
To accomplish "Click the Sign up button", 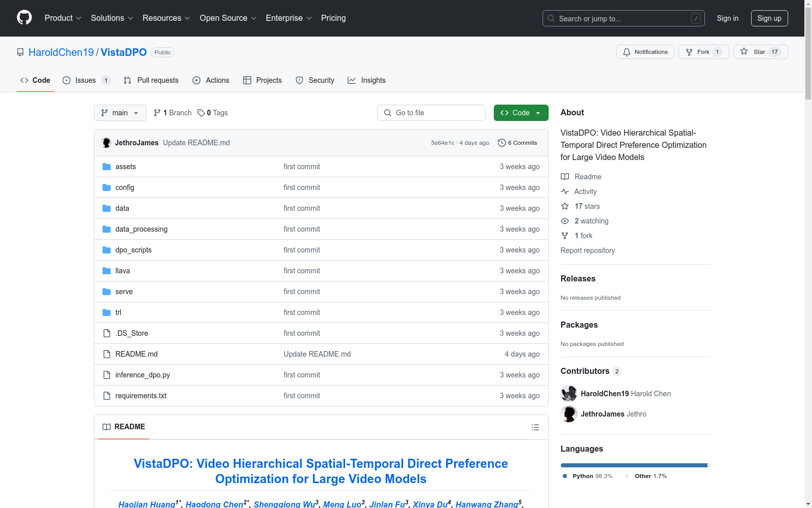I will 769,18.
